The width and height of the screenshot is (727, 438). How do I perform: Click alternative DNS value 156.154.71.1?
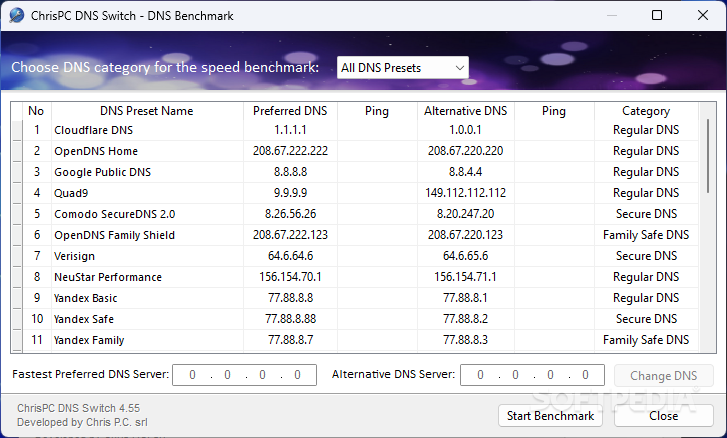click(x=466, y=277)
